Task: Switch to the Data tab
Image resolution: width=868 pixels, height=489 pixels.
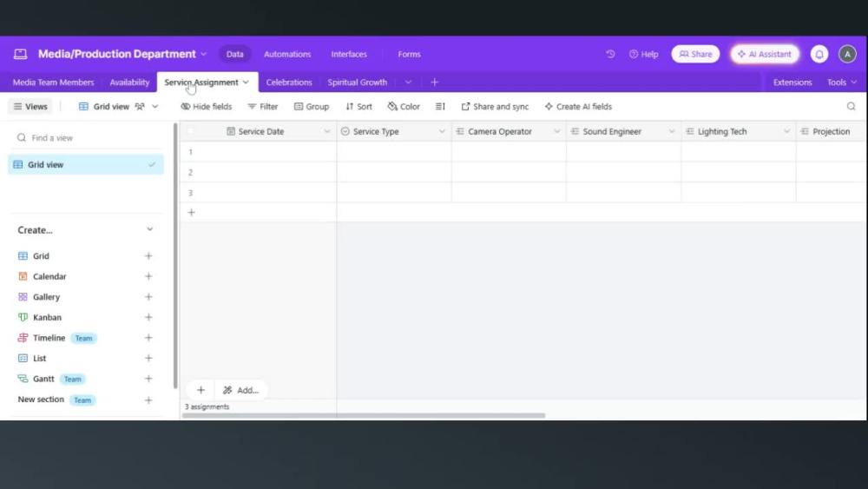Action: pos(234,54)
